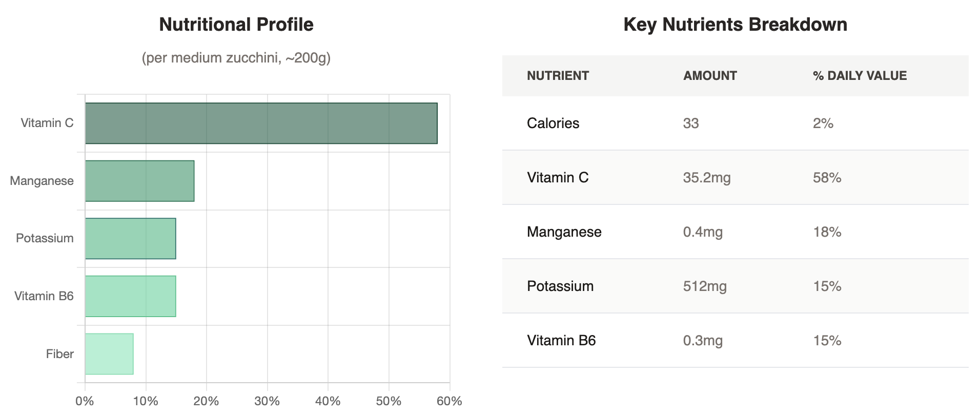The width and height of the screenshot is (980, 417).
Task: Select the 58% daily value cell
Action: click(x=827, y=178)
